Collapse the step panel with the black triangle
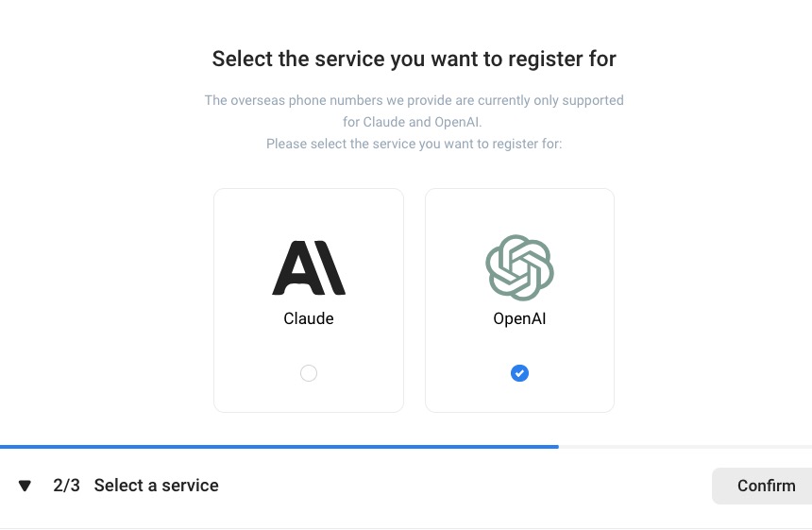 pos(25,486)
